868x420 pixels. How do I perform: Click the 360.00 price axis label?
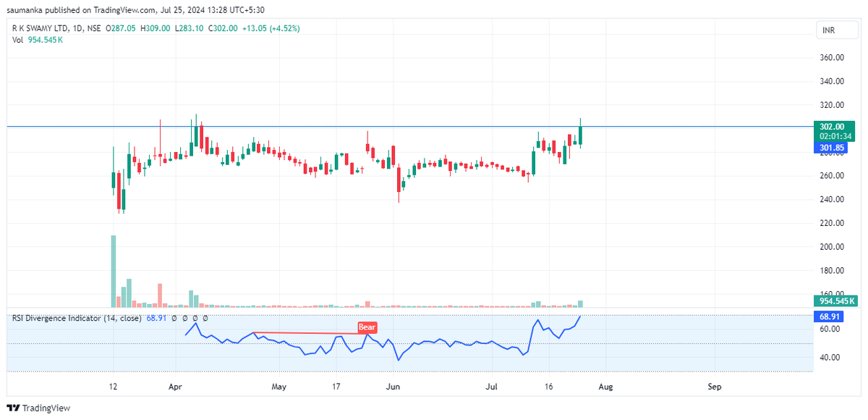click(833, 58)
